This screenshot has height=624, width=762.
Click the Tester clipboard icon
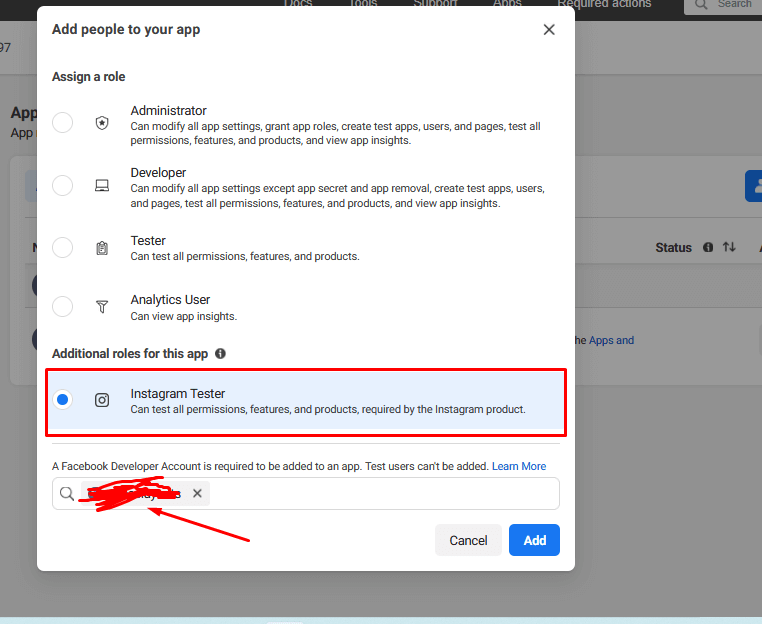[102, 248]
